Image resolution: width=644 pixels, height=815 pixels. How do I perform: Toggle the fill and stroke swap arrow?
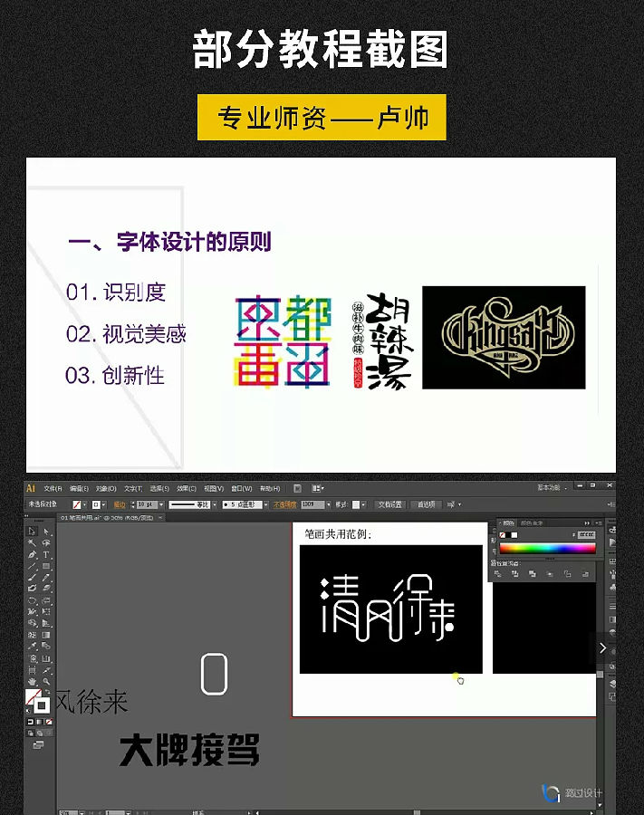47,692
